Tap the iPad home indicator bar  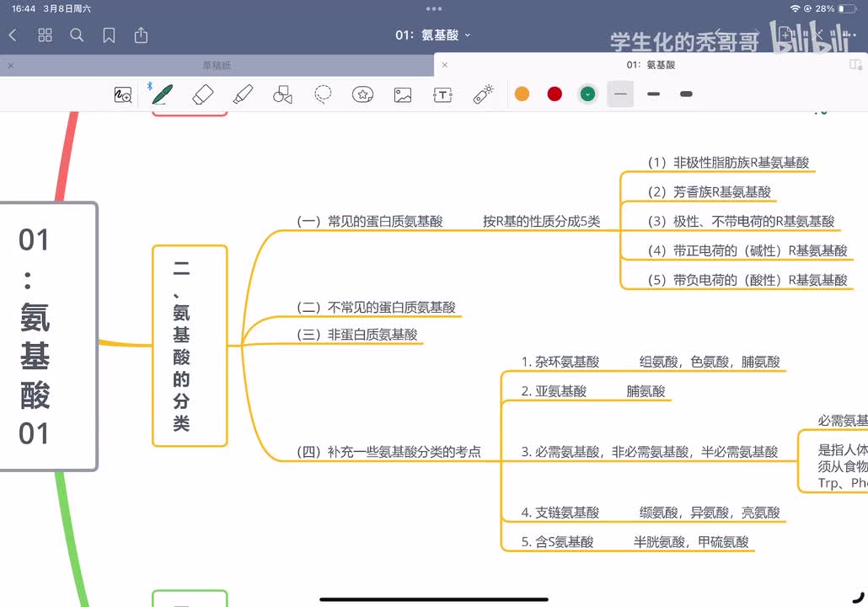coord(434,599)
